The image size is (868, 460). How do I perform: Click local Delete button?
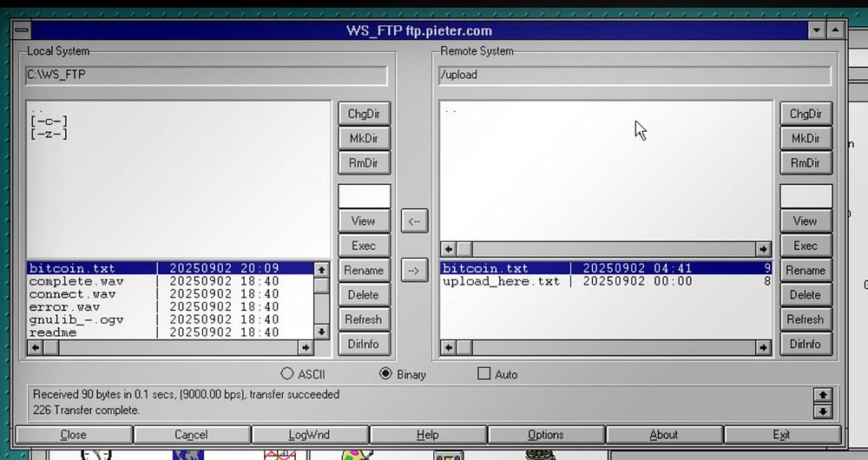(x=364, y=294)
